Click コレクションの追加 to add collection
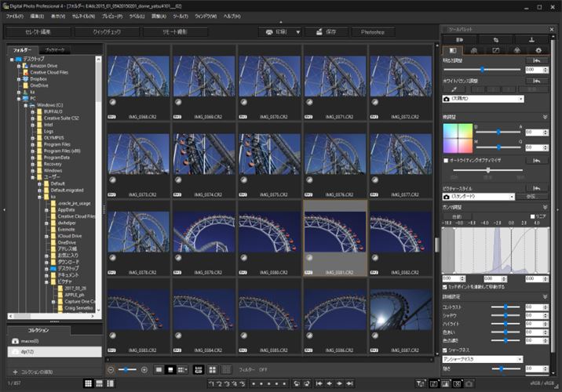 (33, 372)
